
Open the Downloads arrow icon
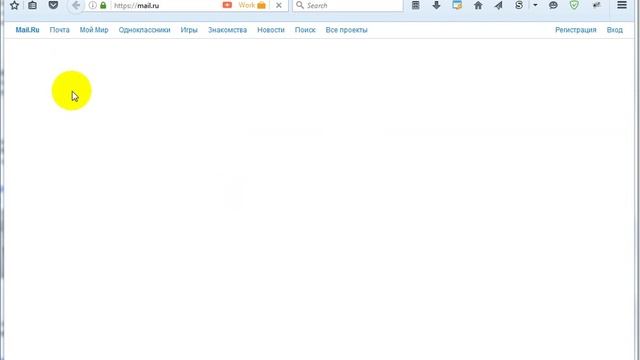click(x=436, y=5)
